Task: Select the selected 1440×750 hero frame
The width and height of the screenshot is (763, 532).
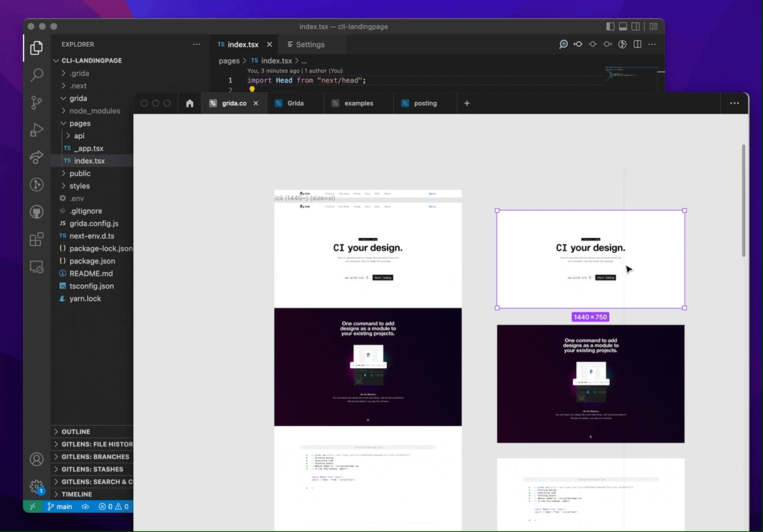Action: tap(591, 259)
